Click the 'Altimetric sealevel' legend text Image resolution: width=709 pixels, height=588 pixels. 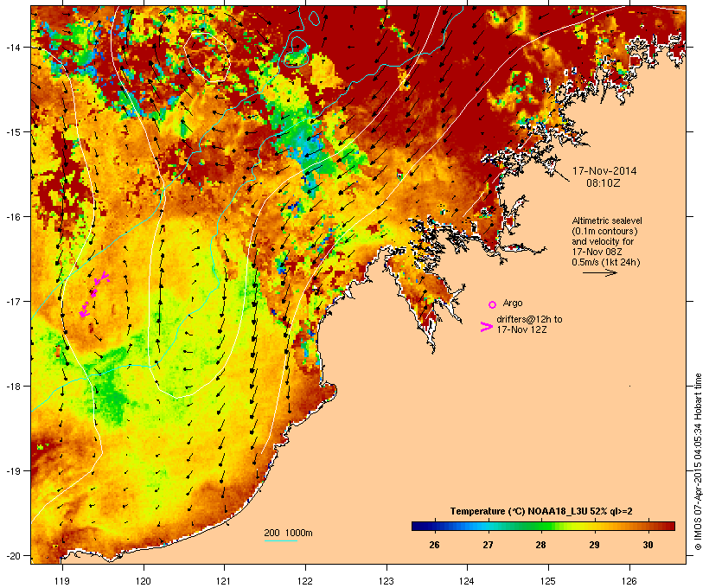pyautogui.click(x=607, y=220)
